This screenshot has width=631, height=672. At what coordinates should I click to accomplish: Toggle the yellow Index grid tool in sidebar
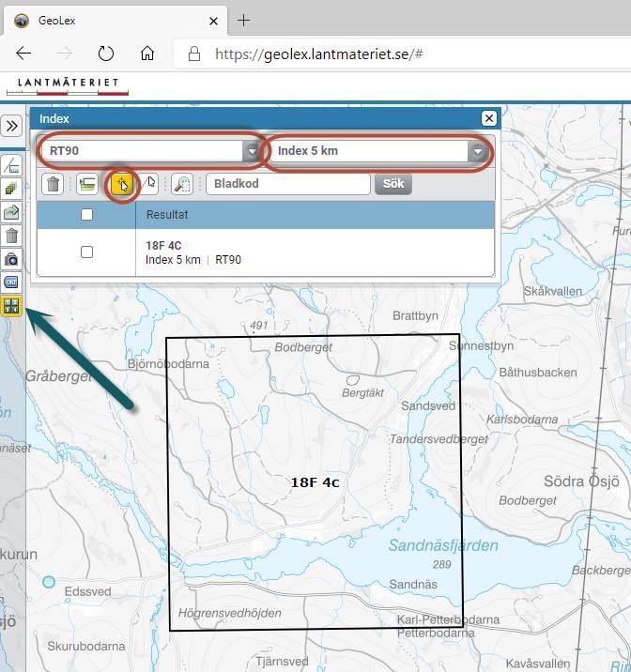point(11,306)
